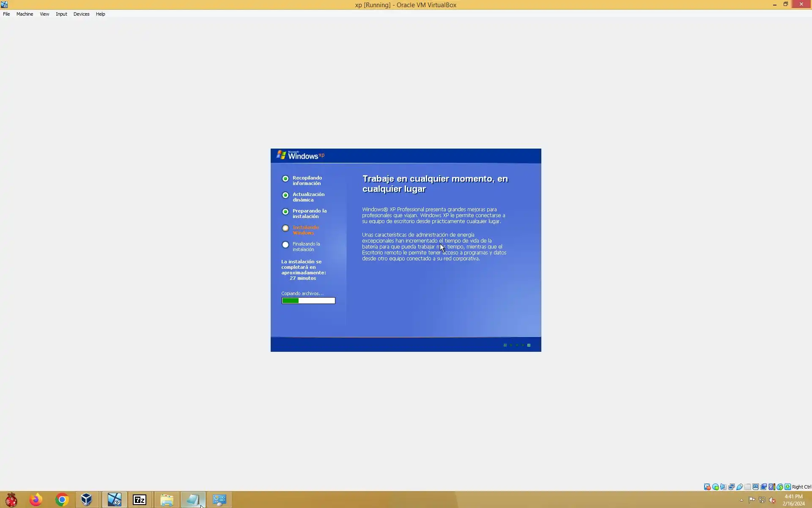
Task: Click the CPU virtualization status icon
Action: click(x=771, y=487)
